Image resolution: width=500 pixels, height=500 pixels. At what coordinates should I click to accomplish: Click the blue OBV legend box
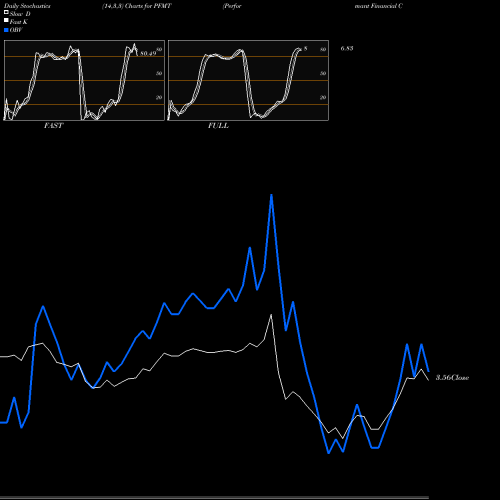tap(6, 30)
